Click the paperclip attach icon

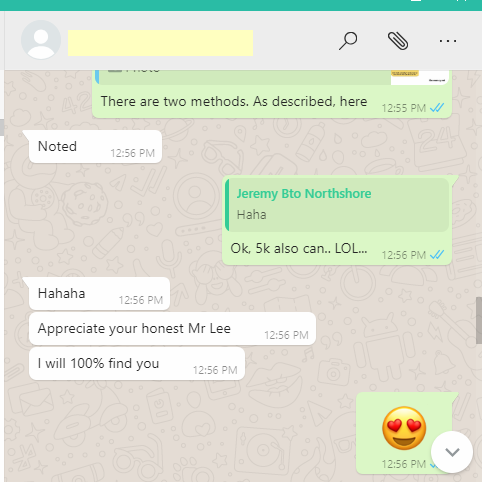(x=398, y=41)
